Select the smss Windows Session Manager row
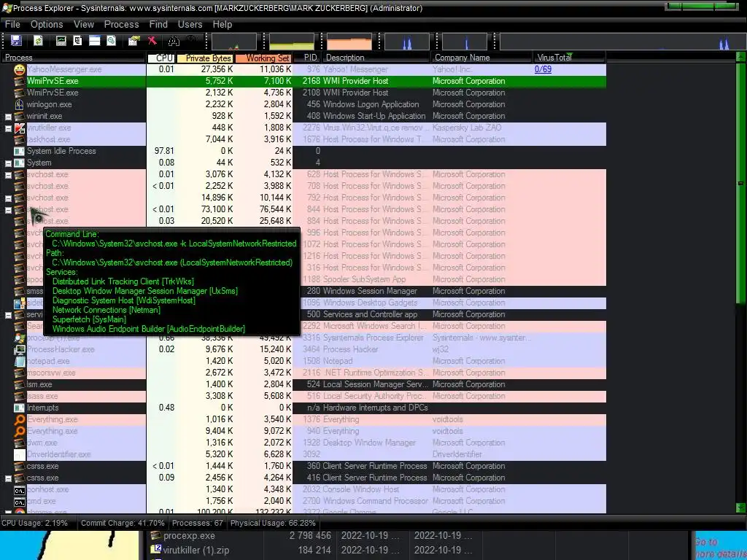 point(303,291)
